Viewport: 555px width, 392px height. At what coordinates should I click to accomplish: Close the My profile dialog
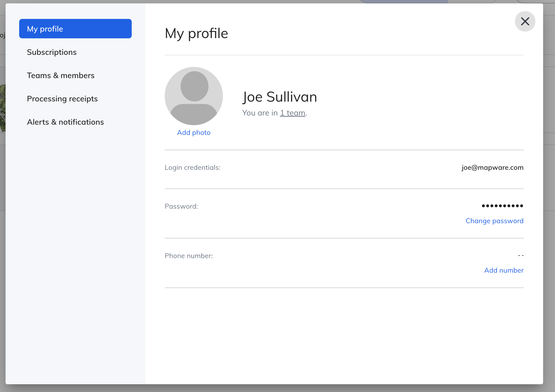pyautogui.click(x=525, y=21)
